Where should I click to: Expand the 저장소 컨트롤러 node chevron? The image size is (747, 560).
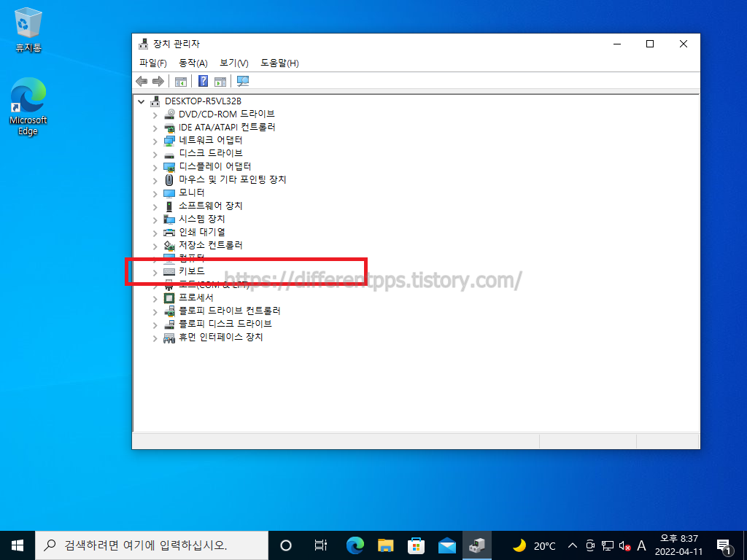pos(155,246)
